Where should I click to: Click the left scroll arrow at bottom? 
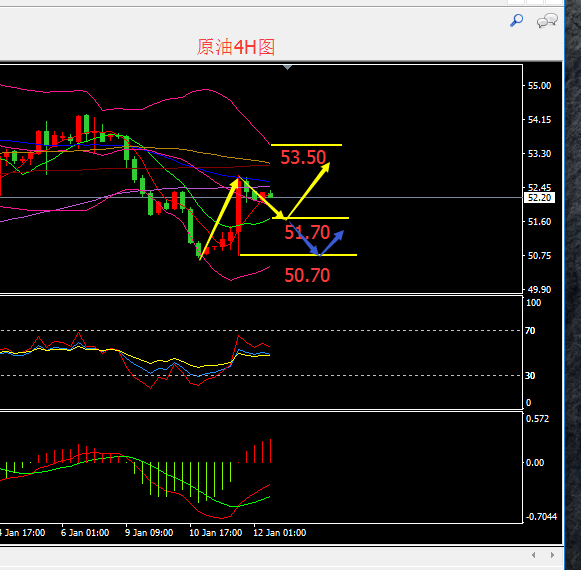coord(534,555)
